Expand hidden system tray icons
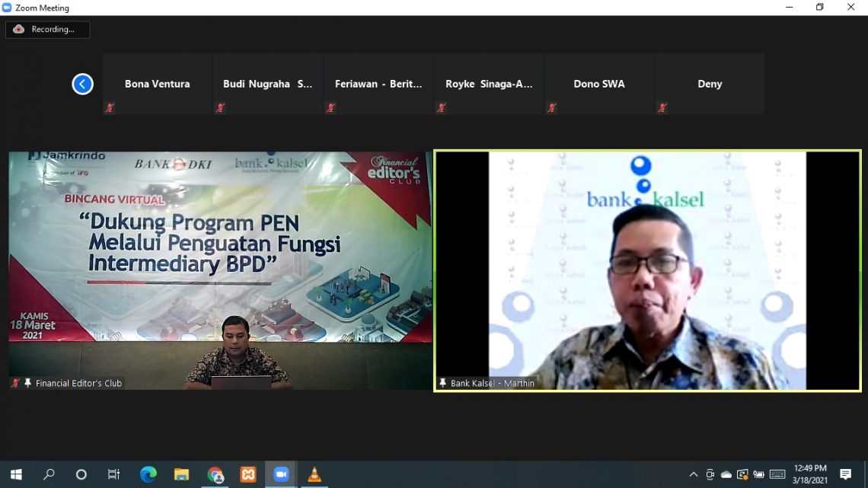 [694, 474]
